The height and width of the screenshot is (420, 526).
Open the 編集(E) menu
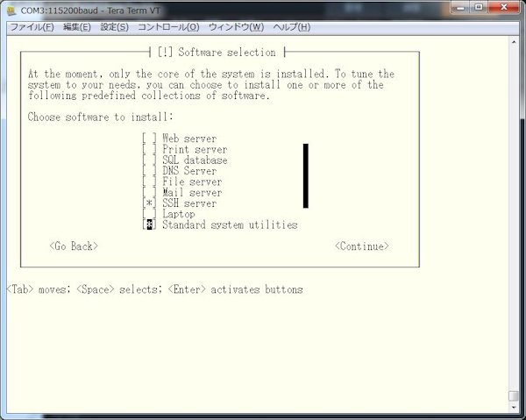tap(77, 27)
